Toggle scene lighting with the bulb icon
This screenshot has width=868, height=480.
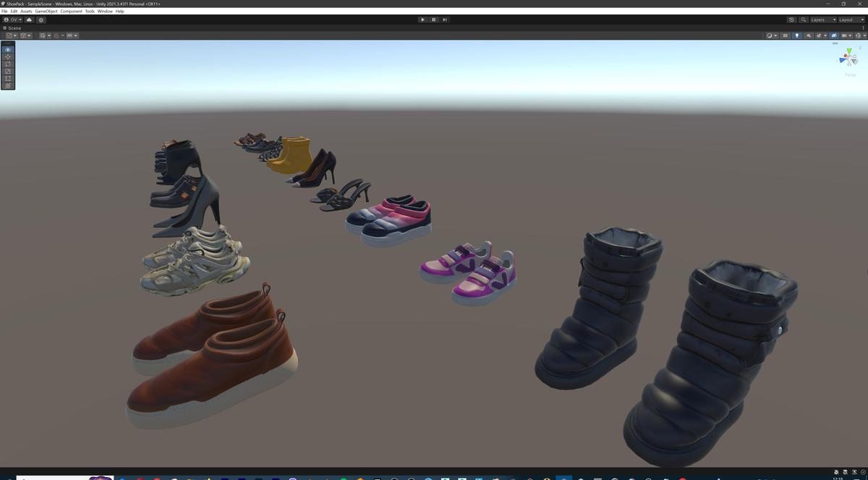click(797, 35)
